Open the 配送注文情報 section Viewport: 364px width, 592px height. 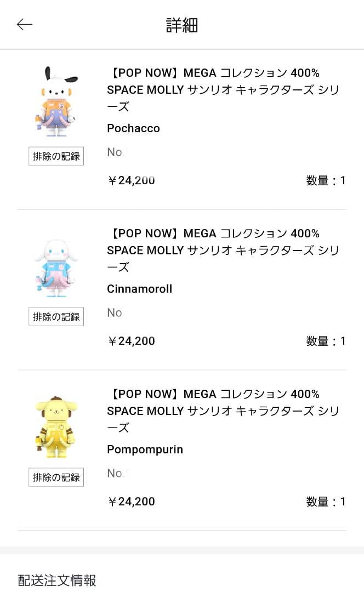57,580
